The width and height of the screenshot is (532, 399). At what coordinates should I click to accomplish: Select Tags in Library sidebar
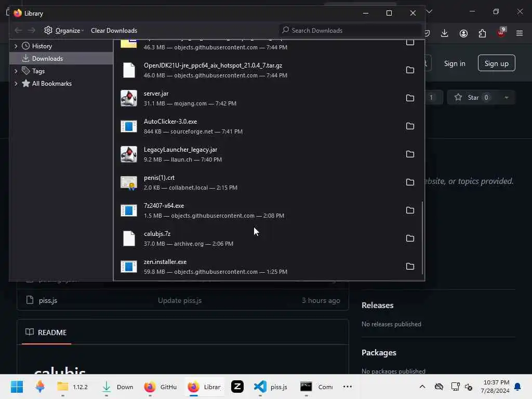[x=38, y=71]
